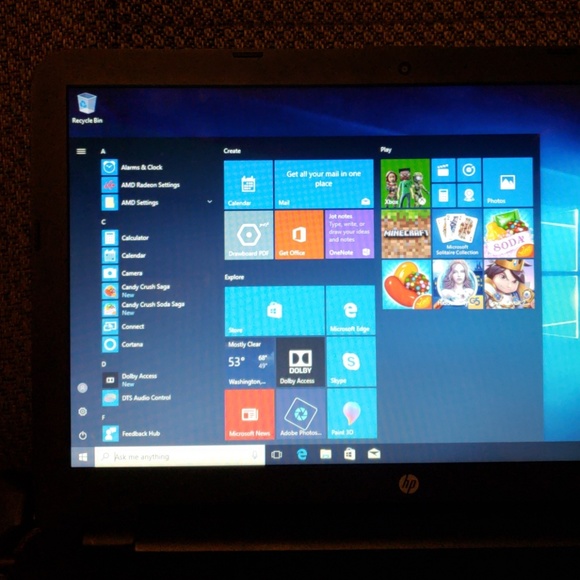Open the Skype tile
Image resolution: width=580 pixels, height=580 pixels.
click(x=351, y=361)
